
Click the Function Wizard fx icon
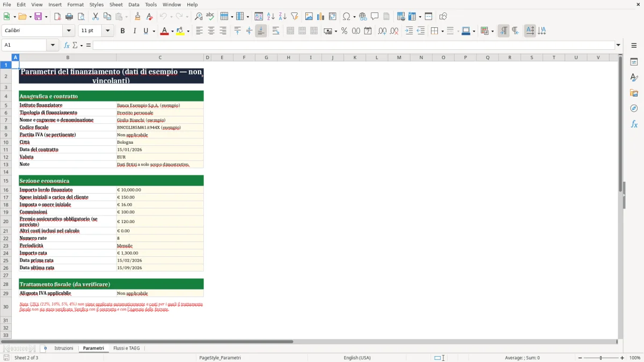(67, 45)
